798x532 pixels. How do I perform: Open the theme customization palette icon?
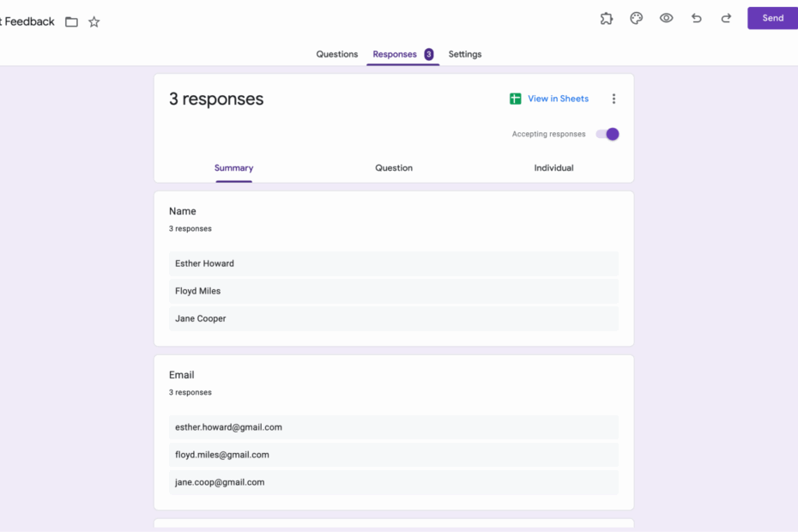[x=636, y=18]
